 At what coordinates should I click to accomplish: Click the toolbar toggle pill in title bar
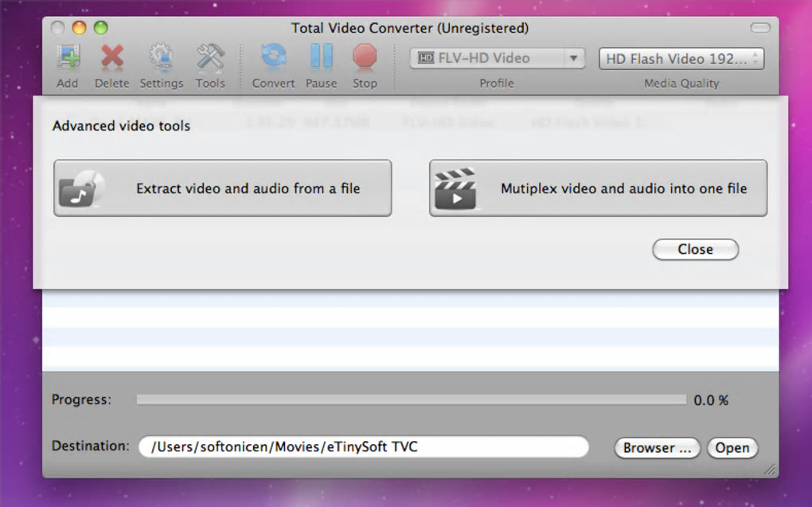pyautogui.click(x=760, y=27)
